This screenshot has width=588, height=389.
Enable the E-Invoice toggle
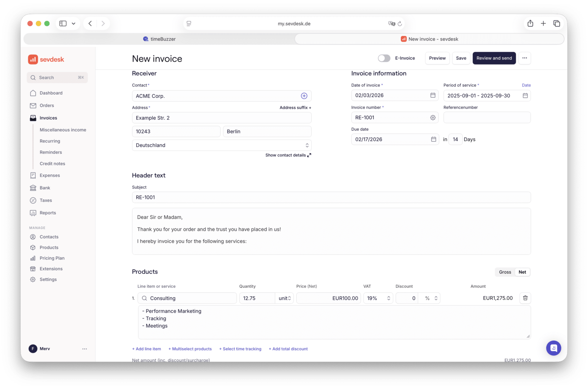click(x=384, y=58)
